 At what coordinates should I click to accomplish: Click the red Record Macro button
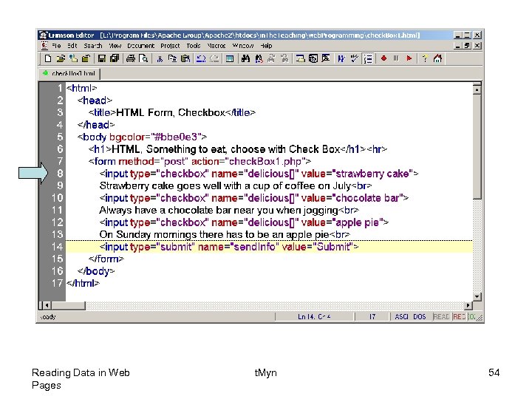coord(383,58)
